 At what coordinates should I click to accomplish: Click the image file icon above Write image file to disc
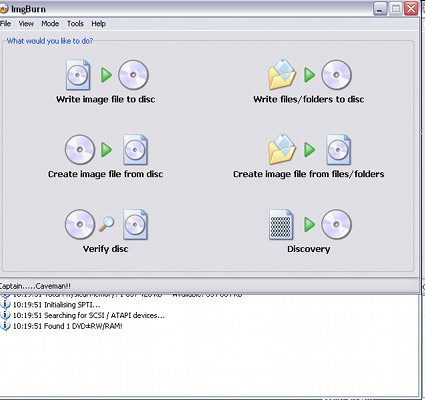click(78, 75)
